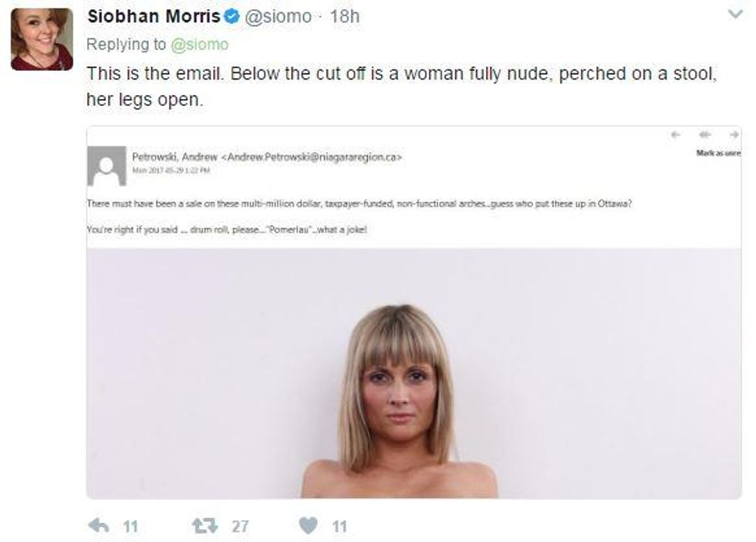This screenshot has width=756, height=542.
Task: Click the like count beside the heart
Action: point(339,527)
